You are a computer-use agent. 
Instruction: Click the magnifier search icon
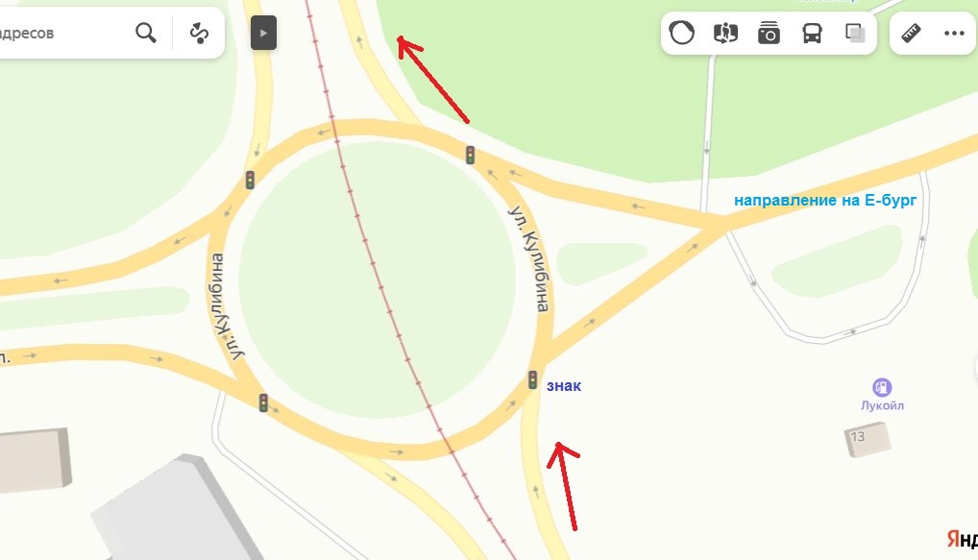pos(146,33)
